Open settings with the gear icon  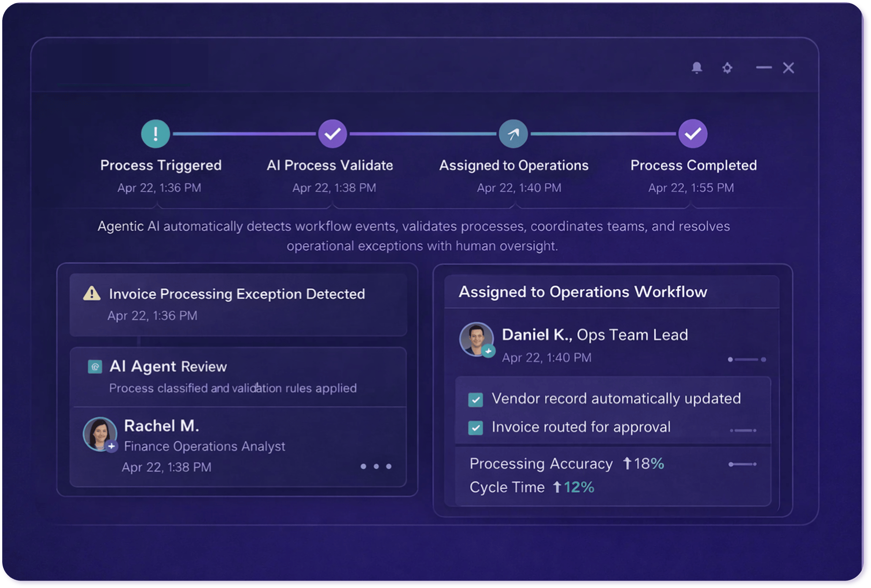(728, 68)
